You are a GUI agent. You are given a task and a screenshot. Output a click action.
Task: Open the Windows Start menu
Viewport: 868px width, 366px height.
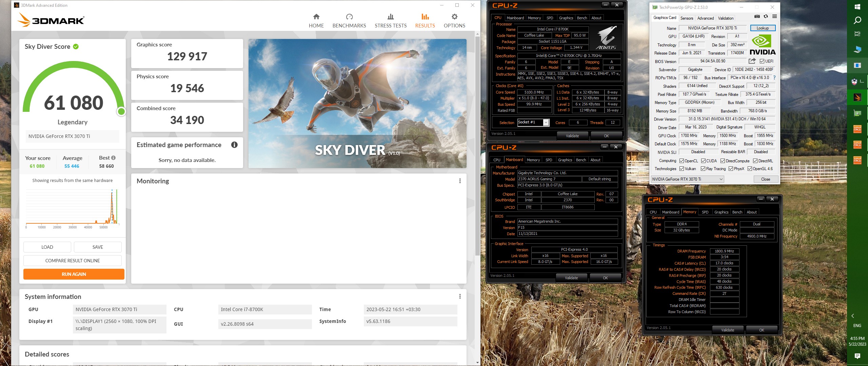pyautogui.click(x=857, y=7)
